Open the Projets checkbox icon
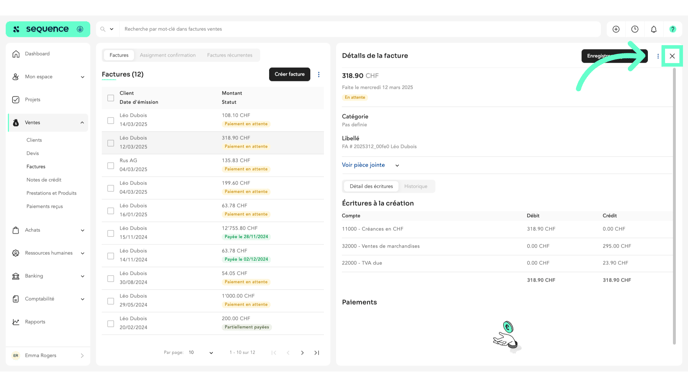 pos(16,100)
